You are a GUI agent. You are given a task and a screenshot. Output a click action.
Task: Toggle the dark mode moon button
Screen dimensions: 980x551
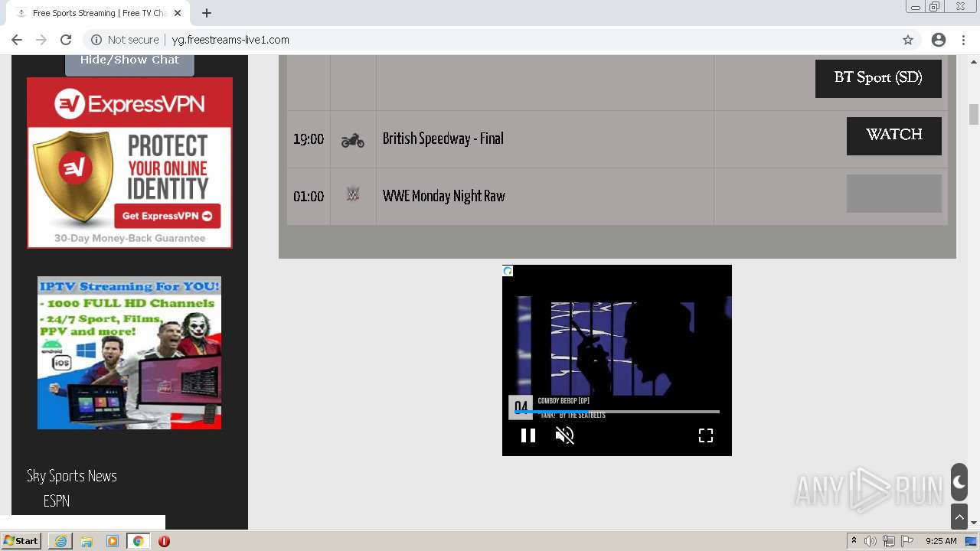click(x=959, y=482)
